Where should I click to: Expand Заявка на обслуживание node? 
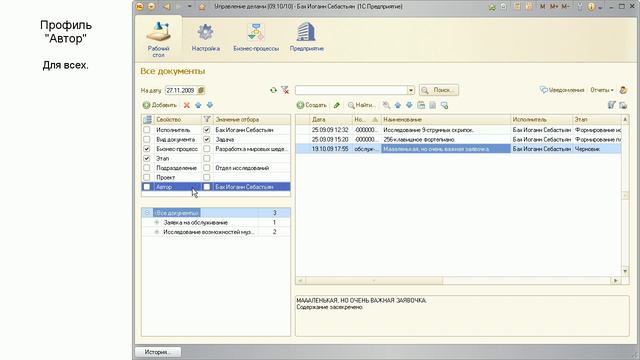[x=157, y=222]
